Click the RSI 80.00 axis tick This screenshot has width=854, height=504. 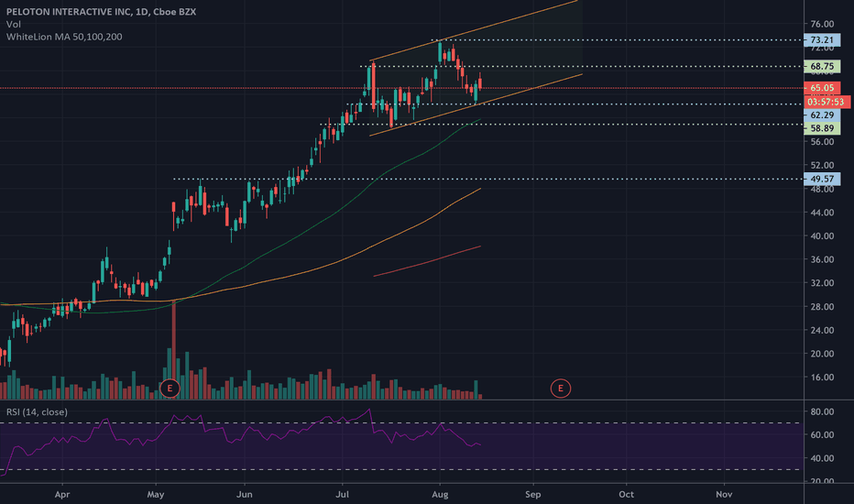point(822,411)
